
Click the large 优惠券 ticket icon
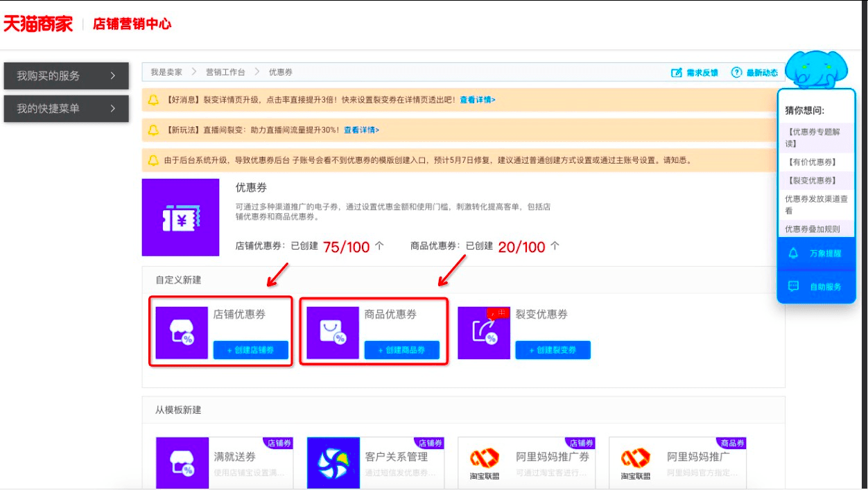point(180,218)
